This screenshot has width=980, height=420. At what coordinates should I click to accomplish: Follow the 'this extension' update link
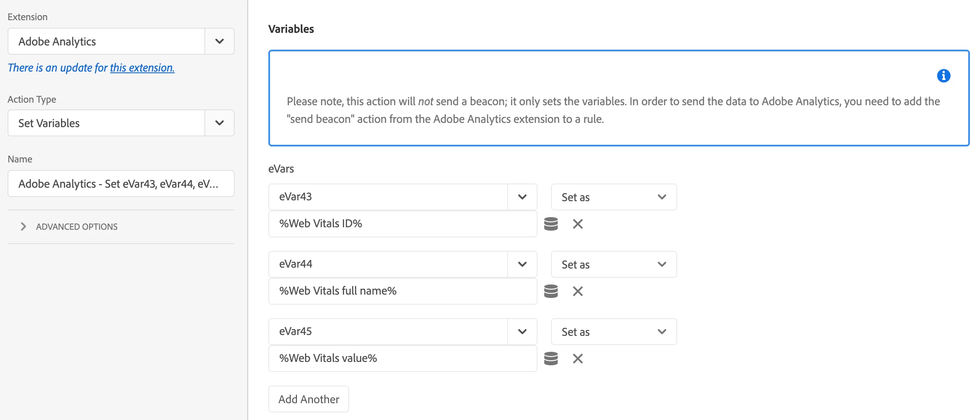pyautogui.click(x=142, y=68)
